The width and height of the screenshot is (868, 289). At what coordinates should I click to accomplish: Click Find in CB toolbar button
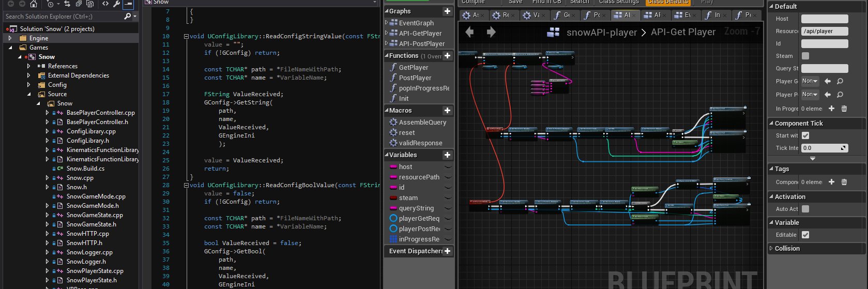(x=546, y=2)
